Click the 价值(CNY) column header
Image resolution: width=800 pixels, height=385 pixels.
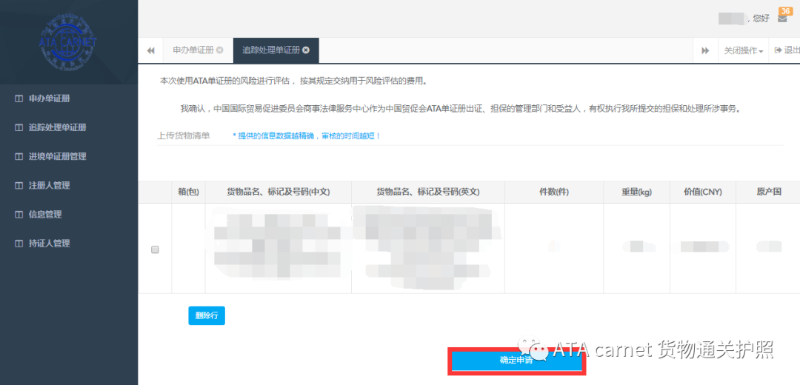(x=703, y=192)
